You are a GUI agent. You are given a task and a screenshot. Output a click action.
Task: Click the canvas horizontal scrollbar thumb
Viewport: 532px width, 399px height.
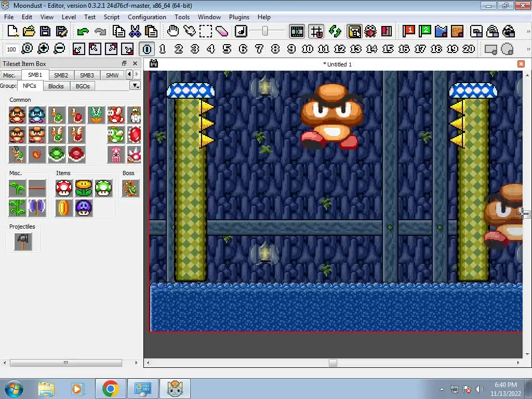tap(333, 363)
